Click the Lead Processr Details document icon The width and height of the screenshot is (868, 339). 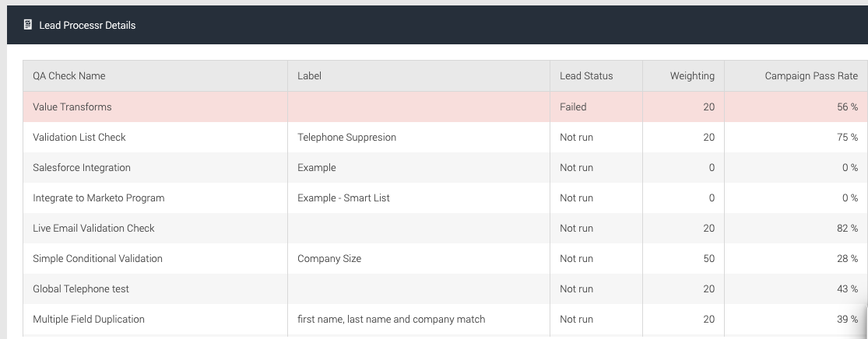pos(28,25)
